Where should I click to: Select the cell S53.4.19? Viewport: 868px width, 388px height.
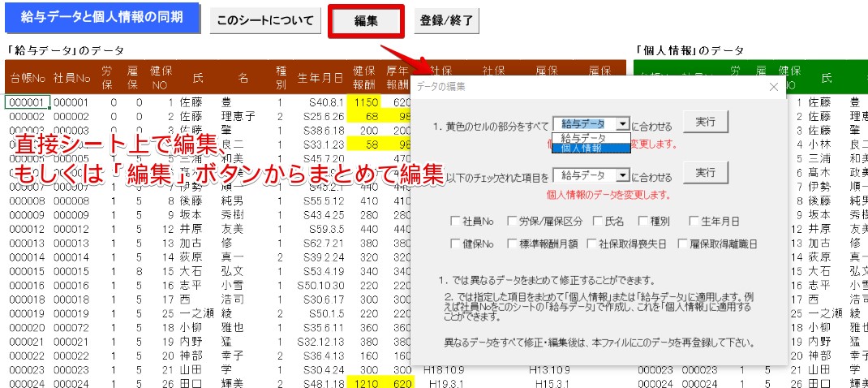point(324,271)
